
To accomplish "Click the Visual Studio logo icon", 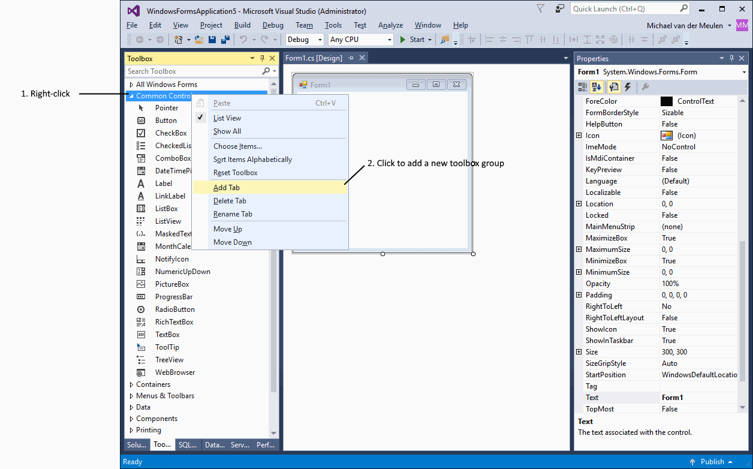I will pos(134,11).
